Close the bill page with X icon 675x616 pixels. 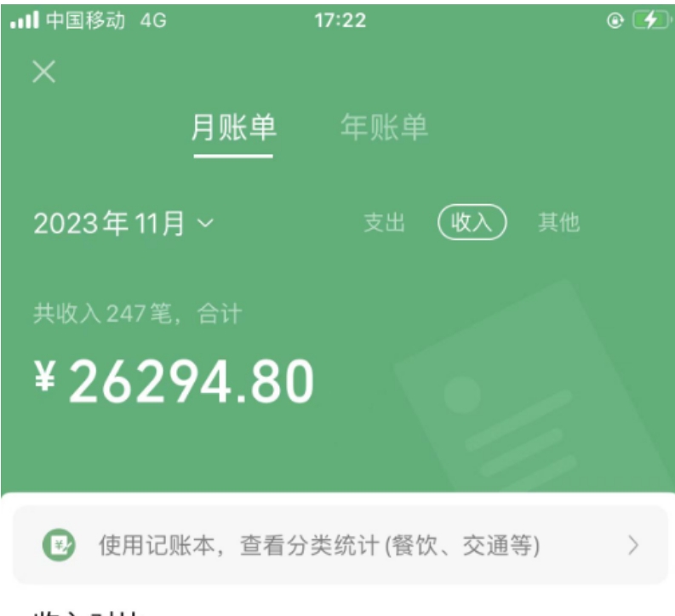pos(44,71)
